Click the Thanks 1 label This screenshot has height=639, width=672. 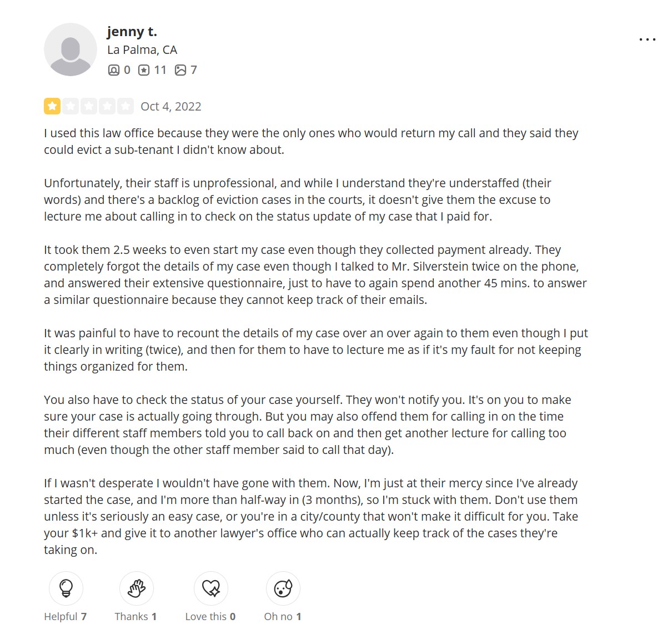[x=136, y=617]
